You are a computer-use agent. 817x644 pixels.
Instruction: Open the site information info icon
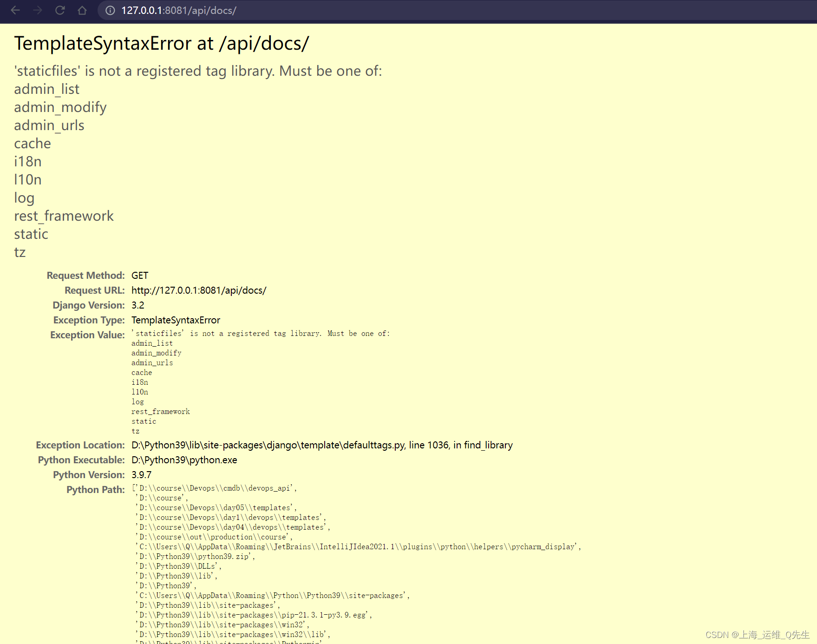(x=110, y=10)
